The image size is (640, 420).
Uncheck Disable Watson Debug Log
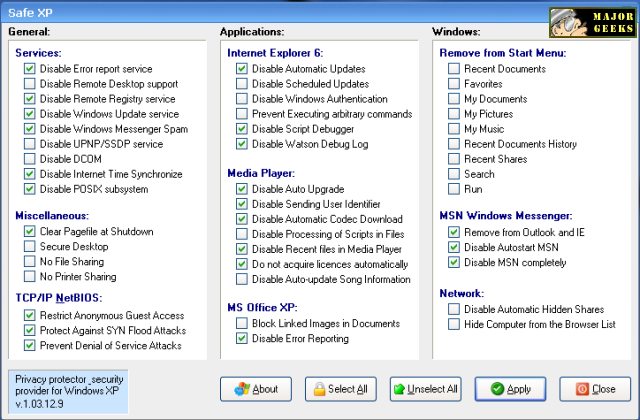(242, 144)
